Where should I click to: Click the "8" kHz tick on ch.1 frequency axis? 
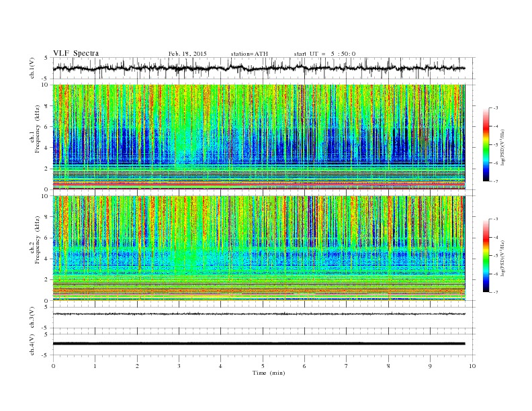click(46, 106)
